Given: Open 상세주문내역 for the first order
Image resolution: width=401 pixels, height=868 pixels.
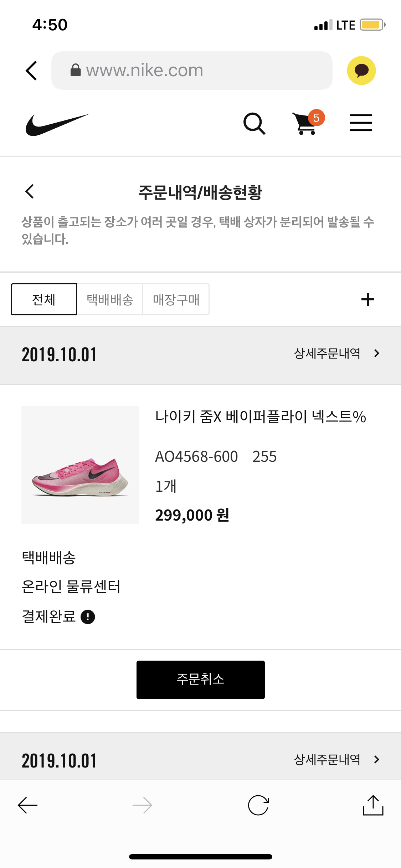Looking at the screenshot, I should coord(336,353).
